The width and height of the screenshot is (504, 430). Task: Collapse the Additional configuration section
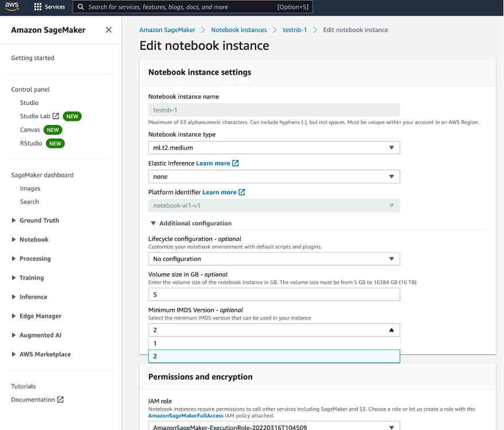(153, 223)
